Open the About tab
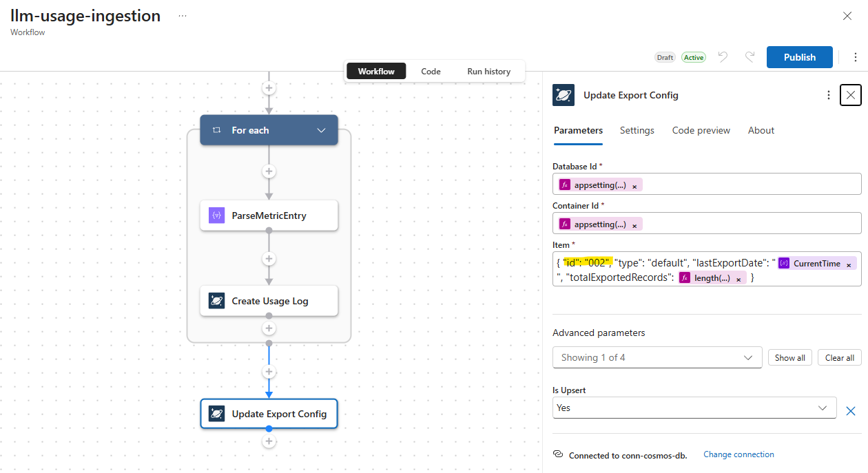This screenshot has height=473, width=868. click(761, 130)
